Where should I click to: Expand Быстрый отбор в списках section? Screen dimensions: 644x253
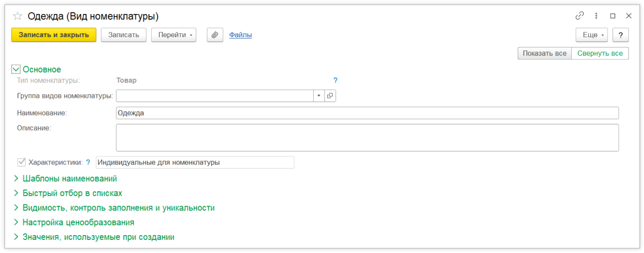(x=72, y=193)
